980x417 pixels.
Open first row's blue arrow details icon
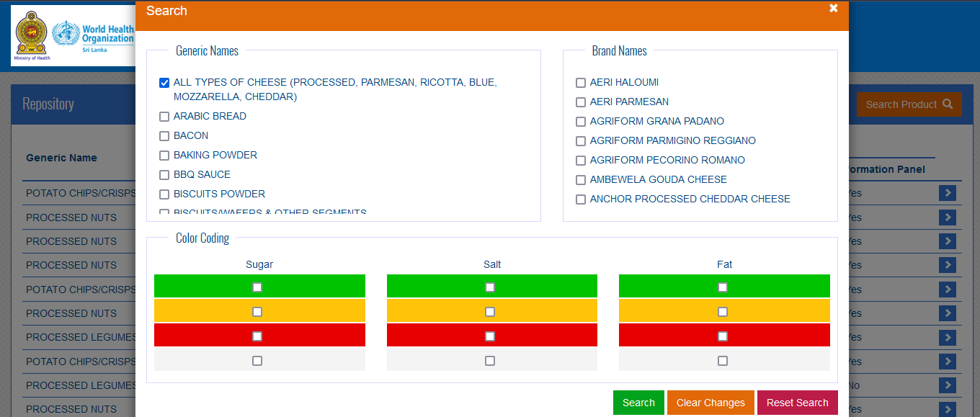click(x=947, y=193)
